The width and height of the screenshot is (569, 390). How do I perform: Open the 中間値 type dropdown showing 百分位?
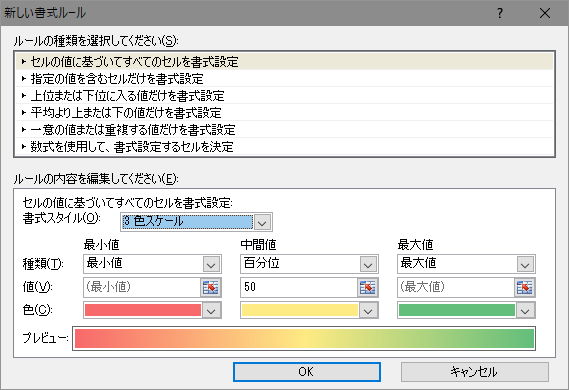point(368,264)
